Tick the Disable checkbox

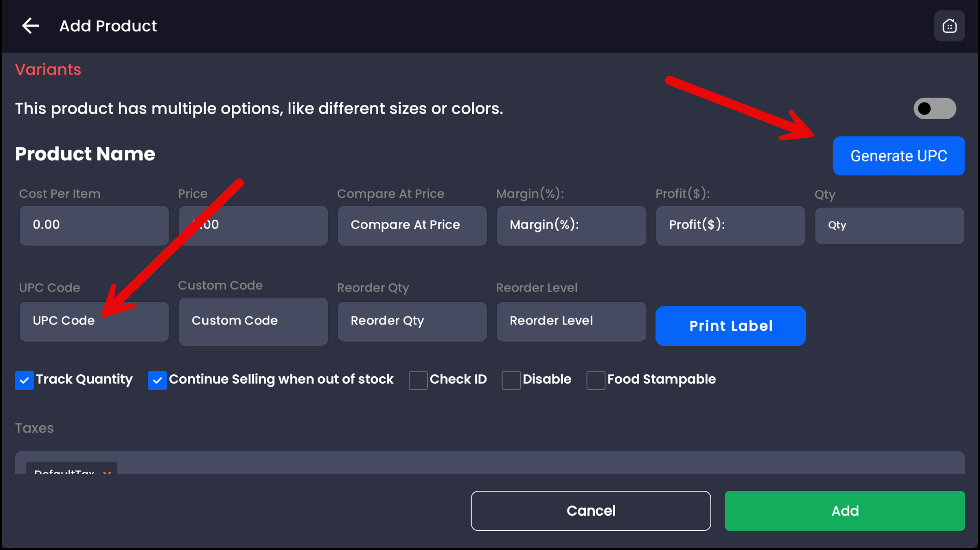tap(511, 380)
